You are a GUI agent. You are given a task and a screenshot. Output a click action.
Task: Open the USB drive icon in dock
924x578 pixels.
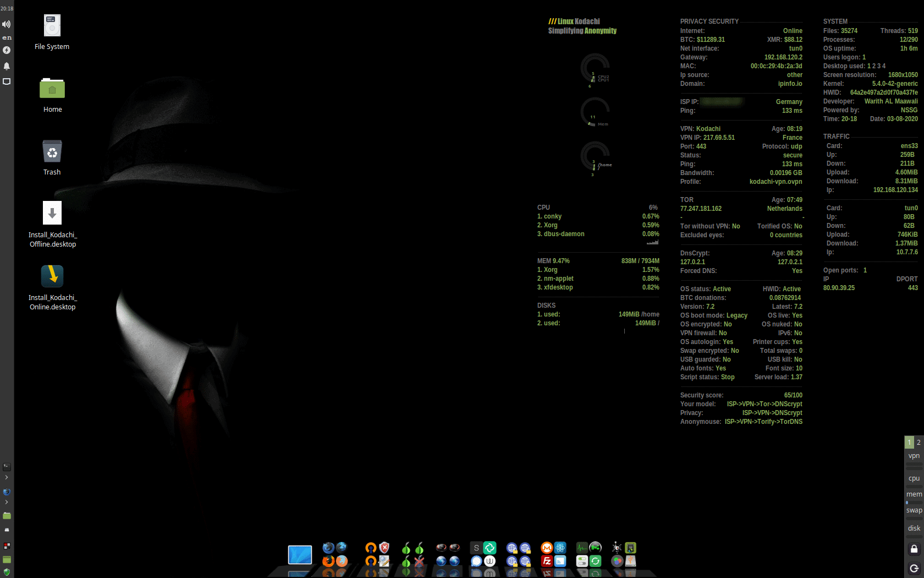pos(630,561)
